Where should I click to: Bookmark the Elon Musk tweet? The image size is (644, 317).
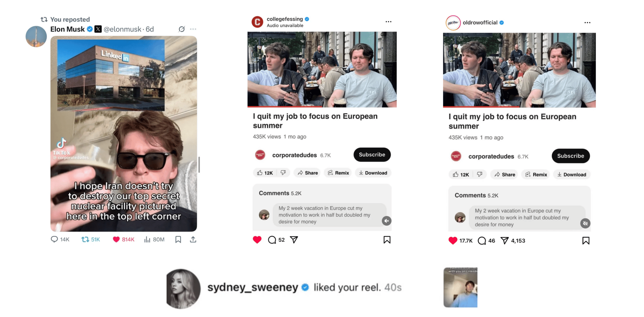coord(178,239)
